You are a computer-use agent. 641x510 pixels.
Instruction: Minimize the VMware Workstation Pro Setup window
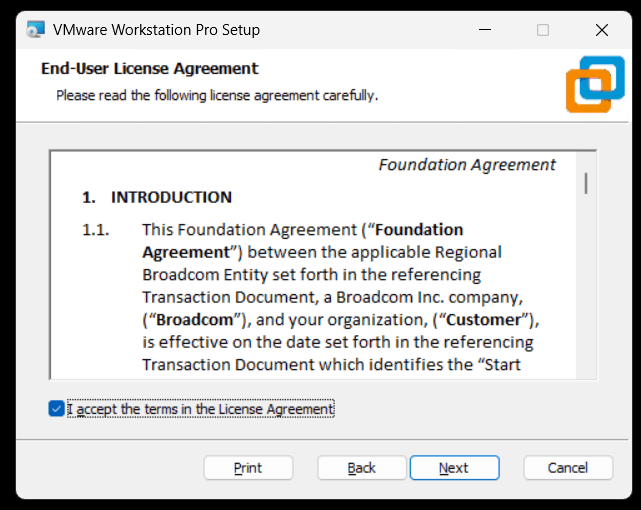[x=485, y=30]
